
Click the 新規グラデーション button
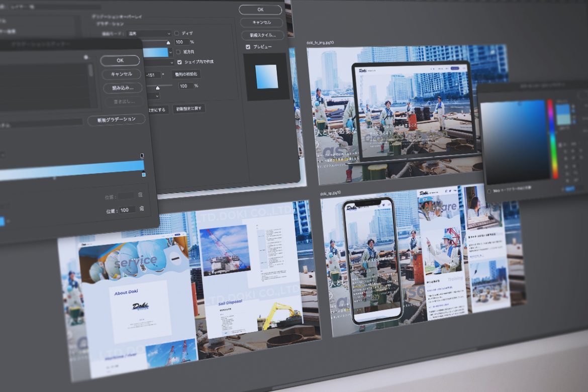coord(117,120)
